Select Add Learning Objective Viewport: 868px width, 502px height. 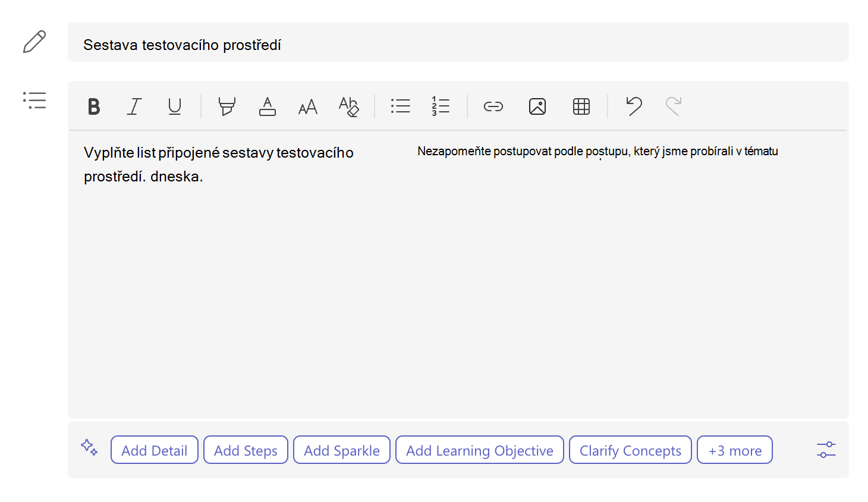click(x=480, y=450)
